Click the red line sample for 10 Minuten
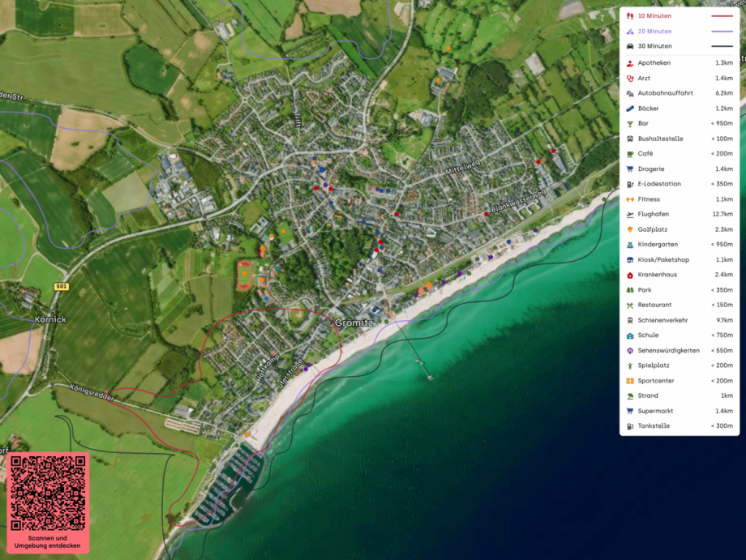This screenshot has width=746, height=560. point(722,16)
